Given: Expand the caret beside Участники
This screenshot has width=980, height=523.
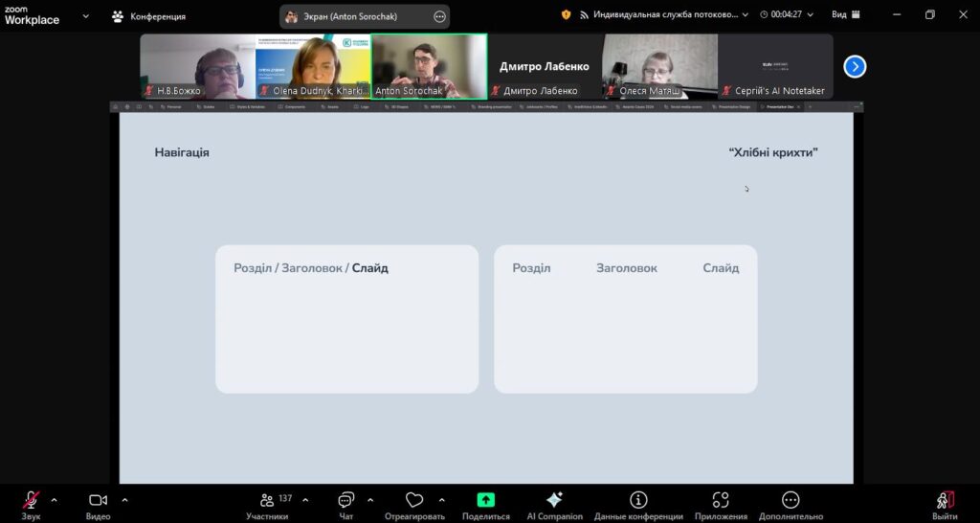Looking at the screenshot, I should tap(305, 500).
